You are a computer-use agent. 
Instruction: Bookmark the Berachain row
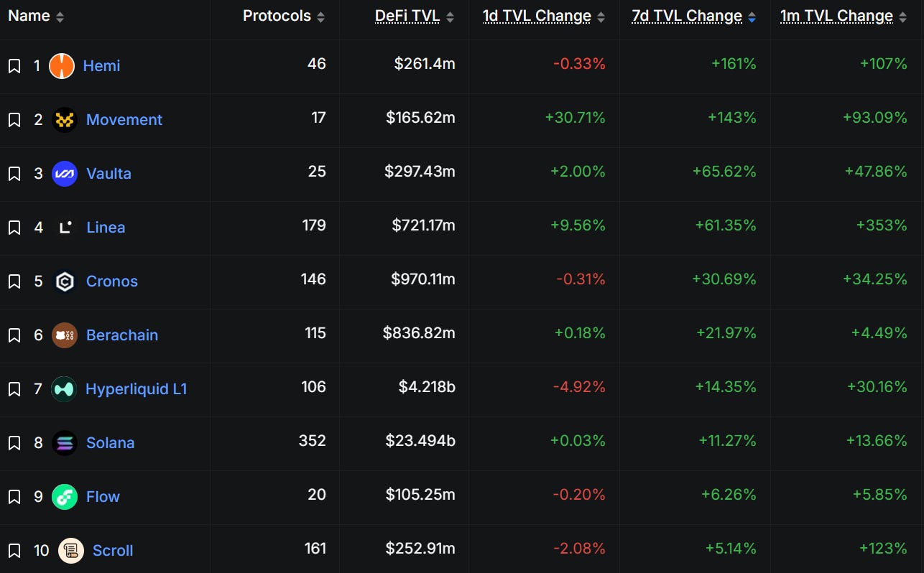(x=14, y=335)
